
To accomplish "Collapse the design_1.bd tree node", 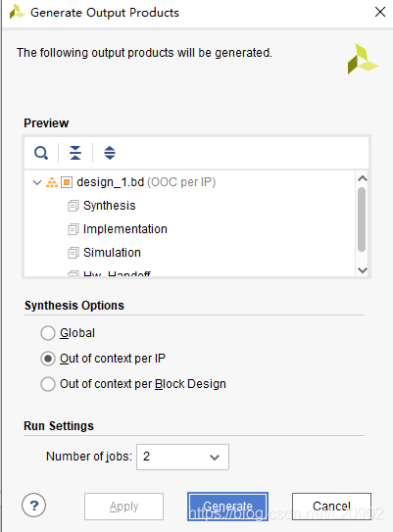I will [37, 182].
